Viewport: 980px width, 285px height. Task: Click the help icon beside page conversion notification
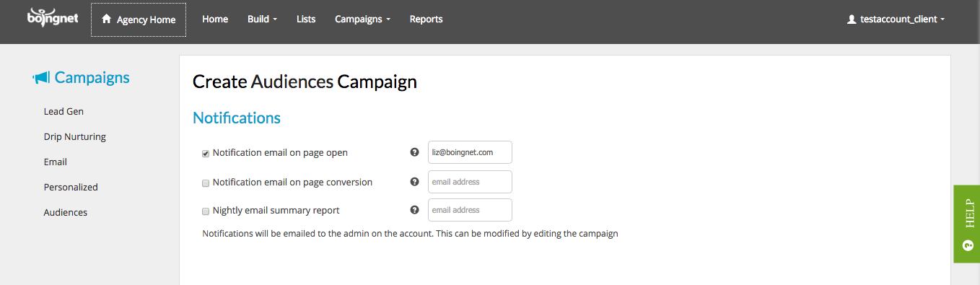[414, 182]
